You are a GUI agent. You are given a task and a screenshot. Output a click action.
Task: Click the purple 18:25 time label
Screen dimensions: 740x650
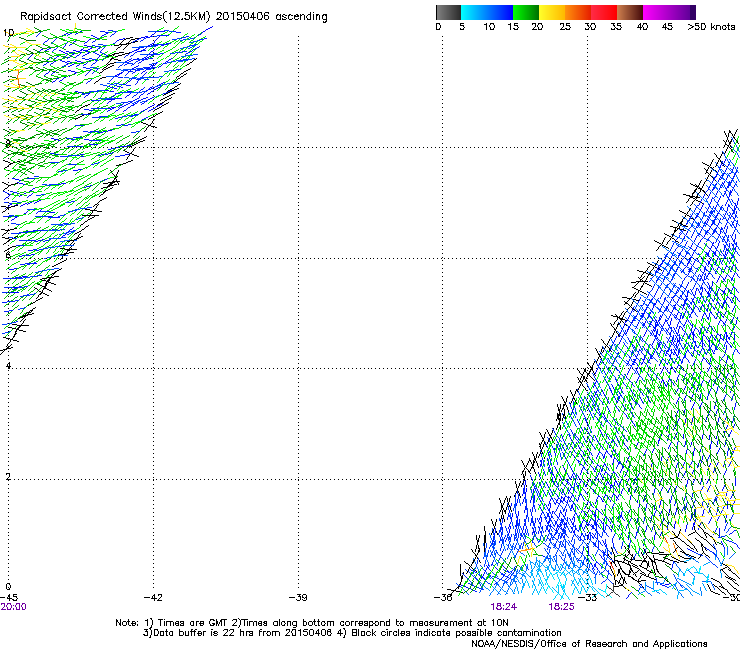(x=562, y=607)
